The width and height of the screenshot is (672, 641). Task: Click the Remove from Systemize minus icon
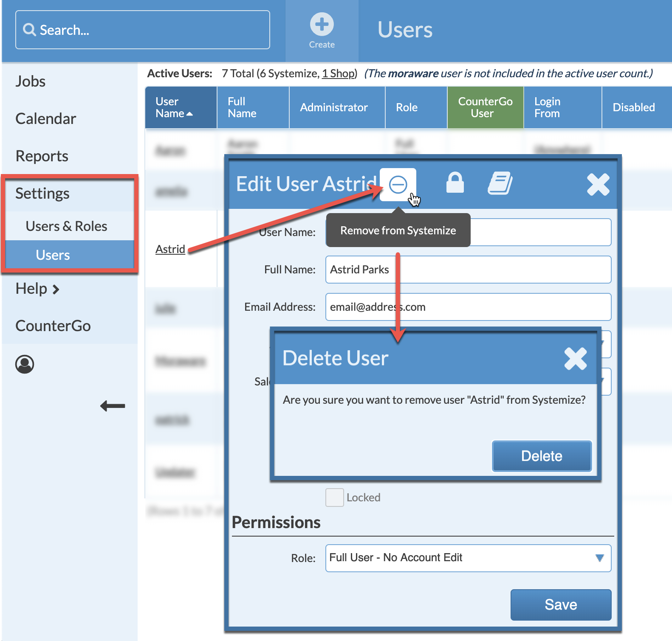point(398,185)
